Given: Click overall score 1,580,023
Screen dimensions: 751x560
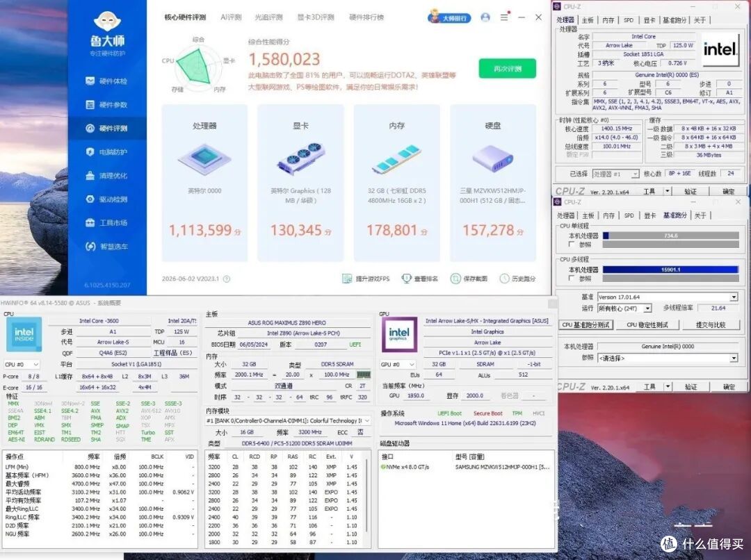Looking at the screenshot, I should (x=284, y=59).
